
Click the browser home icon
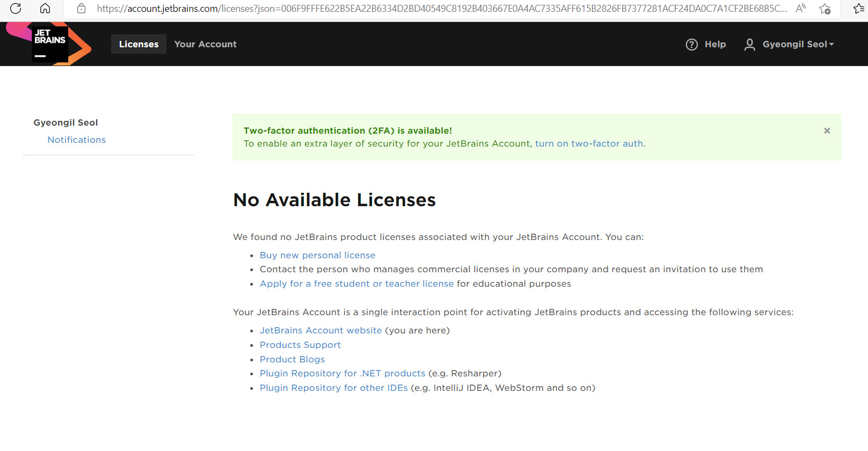point(45,8)
